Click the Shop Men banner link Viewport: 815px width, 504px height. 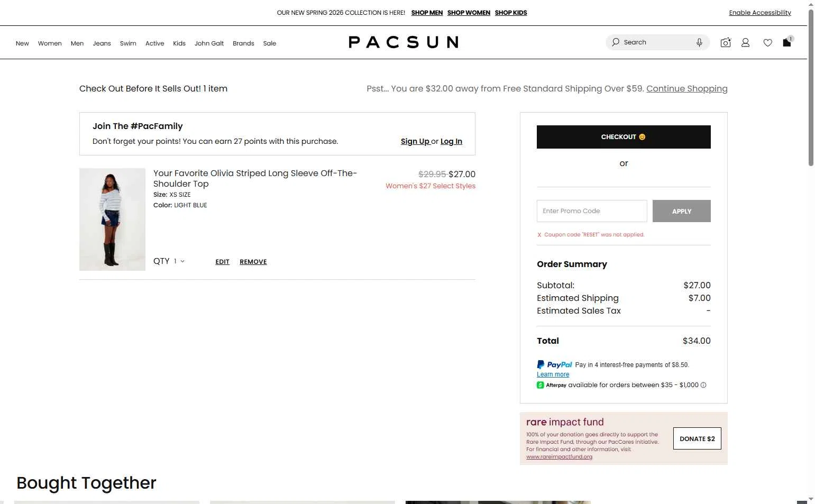click(x=427, y=13)
